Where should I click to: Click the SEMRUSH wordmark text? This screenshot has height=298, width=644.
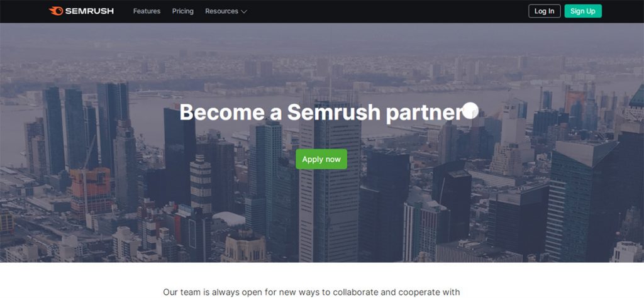pos(89,11)
